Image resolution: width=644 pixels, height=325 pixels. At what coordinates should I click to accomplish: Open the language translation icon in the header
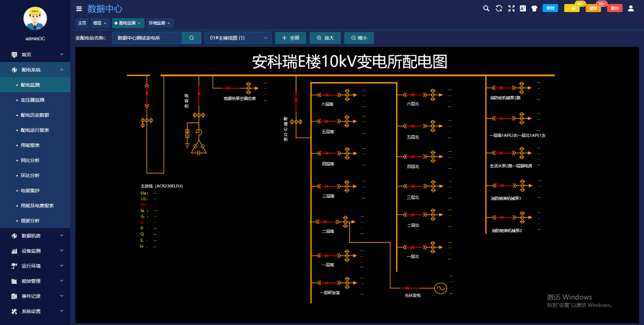(522, 8)
